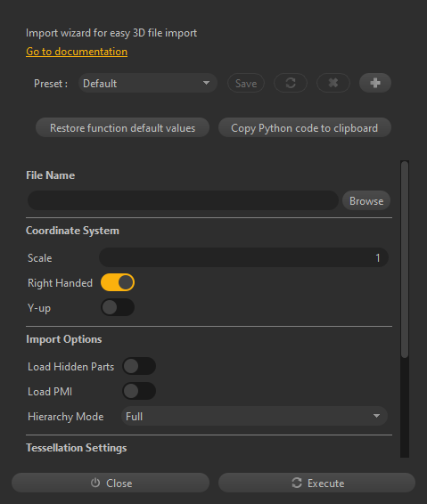This screenshot has width=427, height=504.
Task: Click the delete preset X icon
Action: coord(333,83)
